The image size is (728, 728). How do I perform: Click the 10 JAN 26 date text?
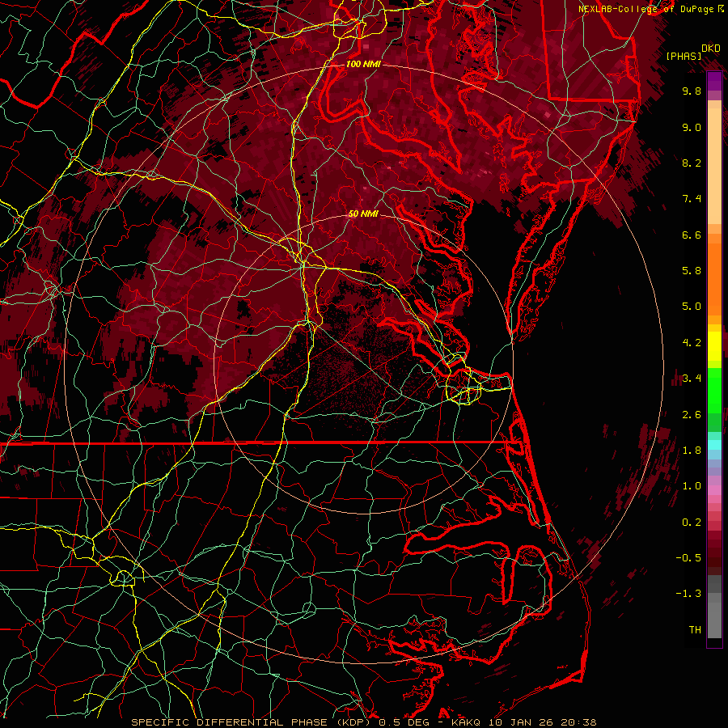[x=520, y=722]
